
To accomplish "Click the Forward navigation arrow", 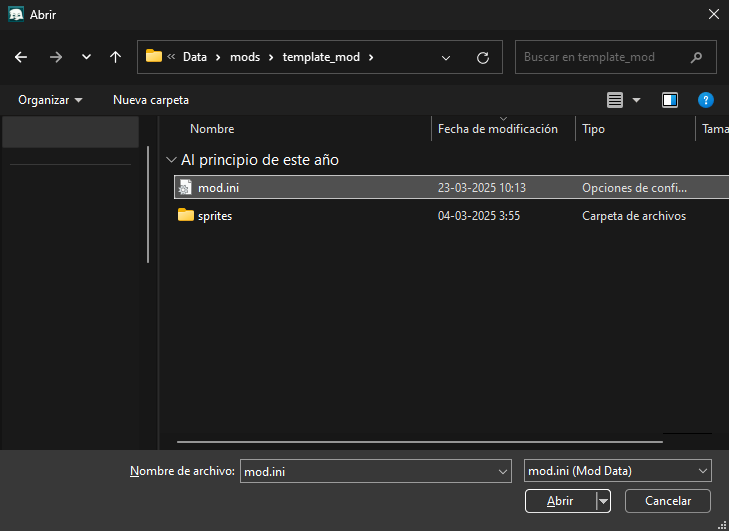I will (x=55, y=57).
